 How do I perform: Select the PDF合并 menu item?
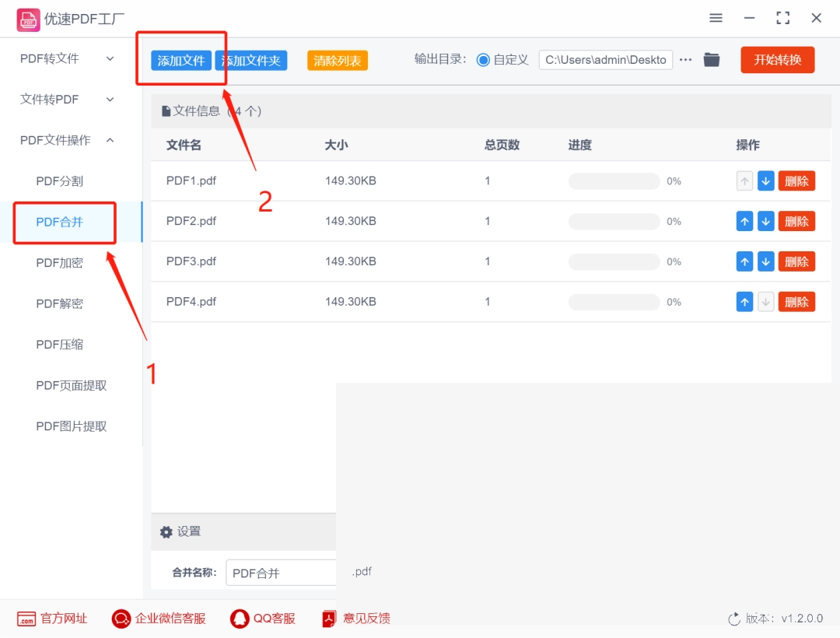click(x=59, y=223)
